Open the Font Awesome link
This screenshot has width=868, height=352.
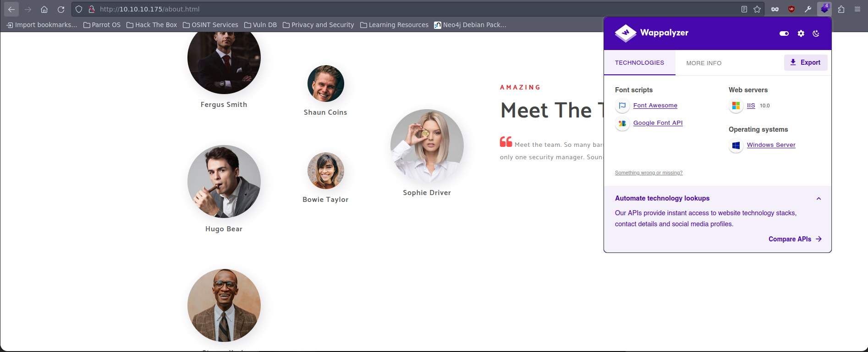coord(655,106)
